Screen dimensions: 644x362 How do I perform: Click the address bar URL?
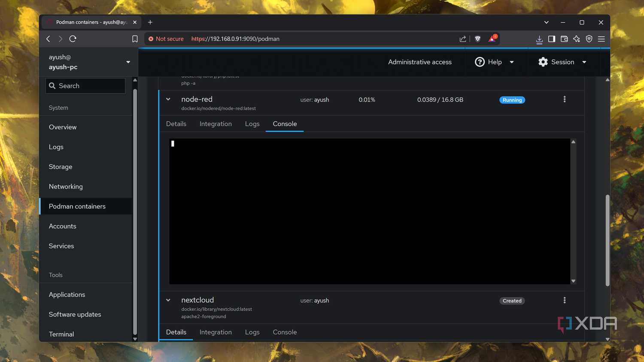(235, 39)
